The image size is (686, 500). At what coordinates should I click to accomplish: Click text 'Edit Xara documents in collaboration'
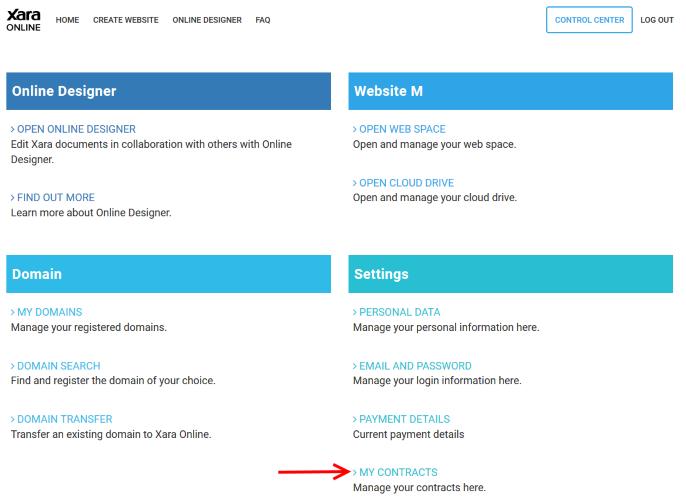point(97,144)
